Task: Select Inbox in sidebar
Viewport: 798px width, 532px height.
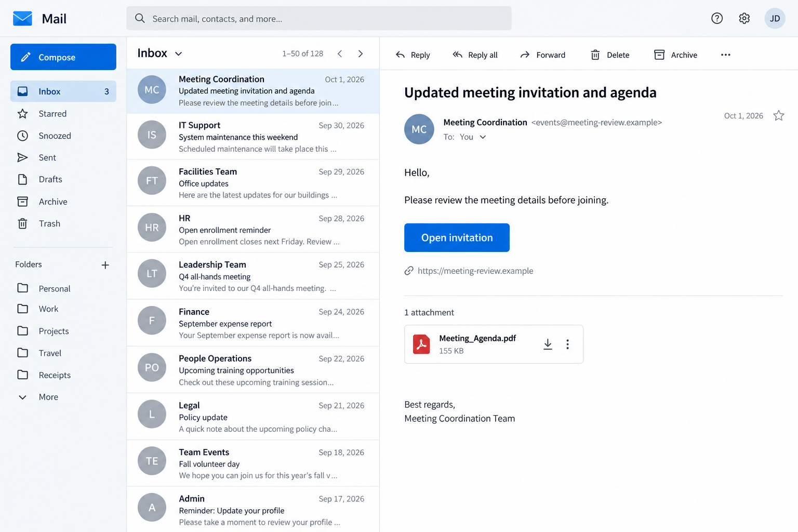Action: (63, 91)
